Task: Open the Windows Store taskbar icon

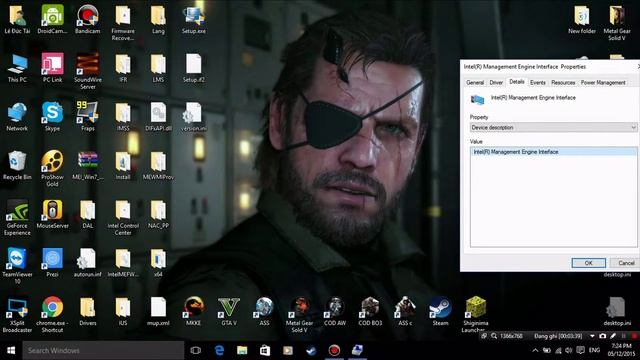Action: [265, 350]
